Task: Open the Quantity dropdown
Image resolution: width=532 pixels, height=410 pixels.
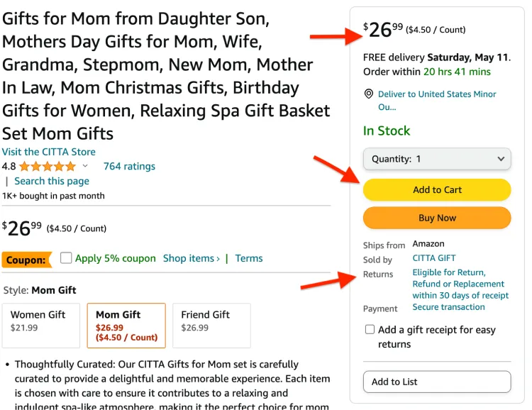Action: click(437, 159)
